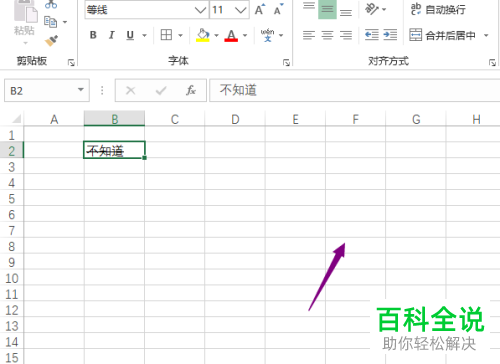The image size is (500, 364).
Task: Align text right
Action: click(346, 35)
